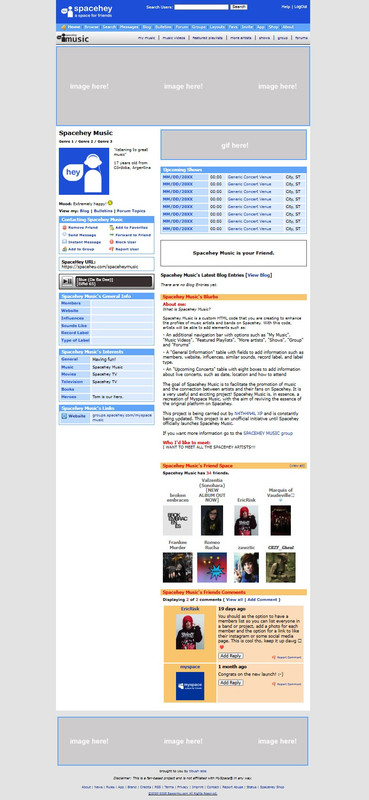Open Marquis of Vaudeville friend picture

pos(281,520)
